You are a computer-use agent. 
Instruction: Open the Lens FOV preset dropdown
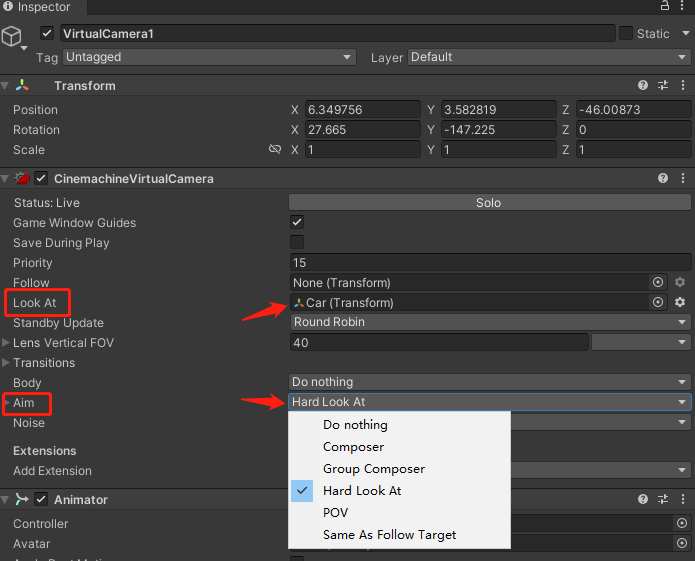(x=641, y=342)
